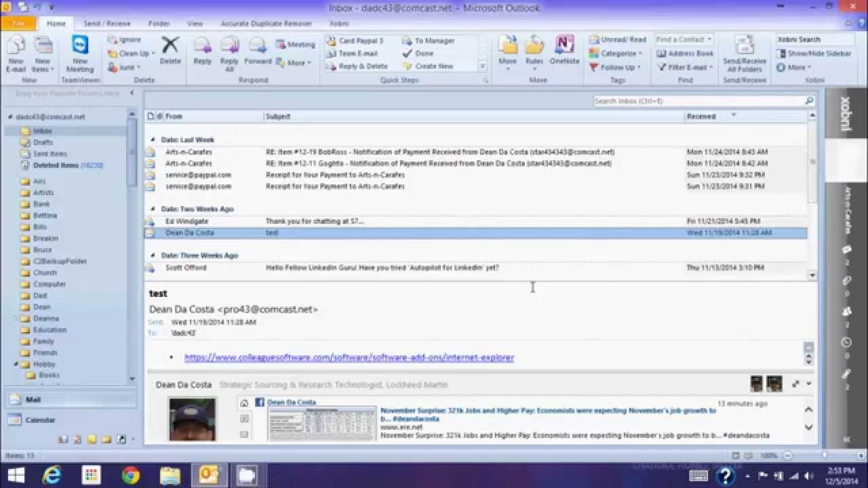868x488 pixels.
Task: Open the Scott Offord LinkedIn email
Action: tap(476, 268)
